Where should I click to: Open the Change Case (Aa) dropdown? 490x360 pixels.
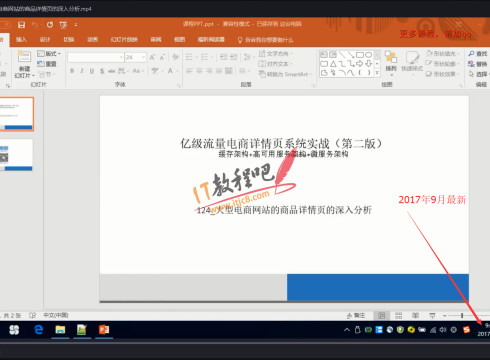tap(138, 71)
